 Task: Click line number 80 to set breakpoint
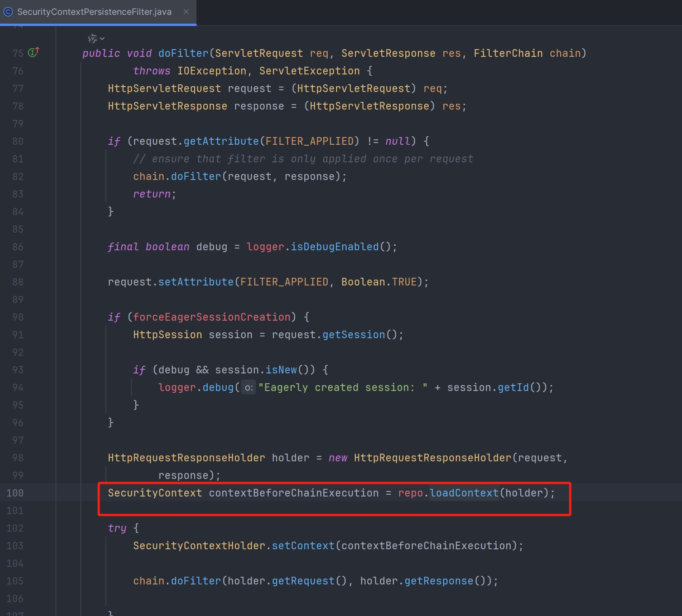click(x=18, y=141)
